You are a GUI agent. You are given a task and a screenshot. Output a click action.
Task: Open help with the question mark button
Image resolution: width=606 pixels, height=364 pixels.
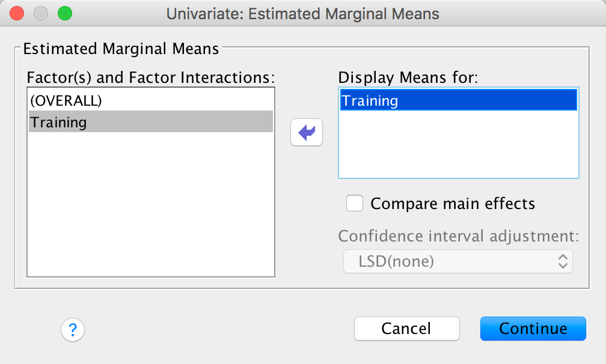(73, 330)
